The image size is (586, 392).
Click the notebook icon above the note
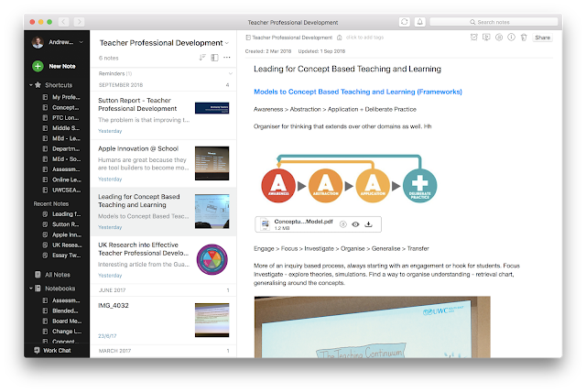point(248,38)
